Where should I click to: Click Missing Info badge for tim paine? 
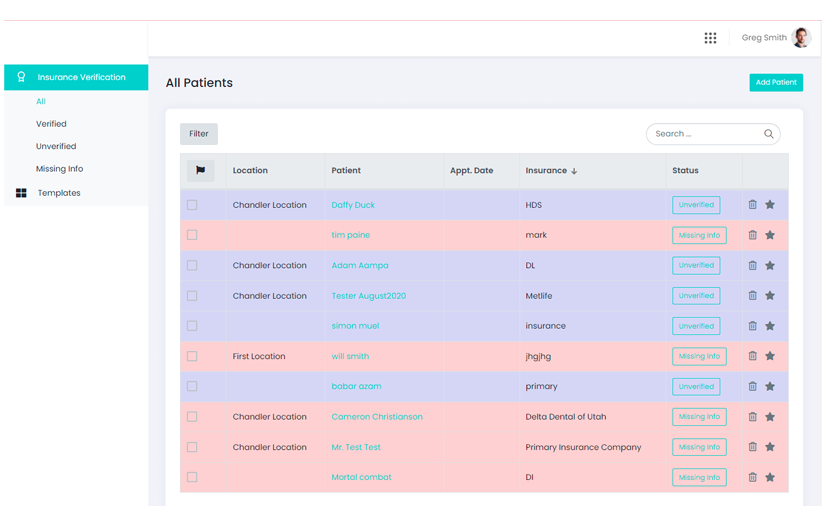(699, 235)
